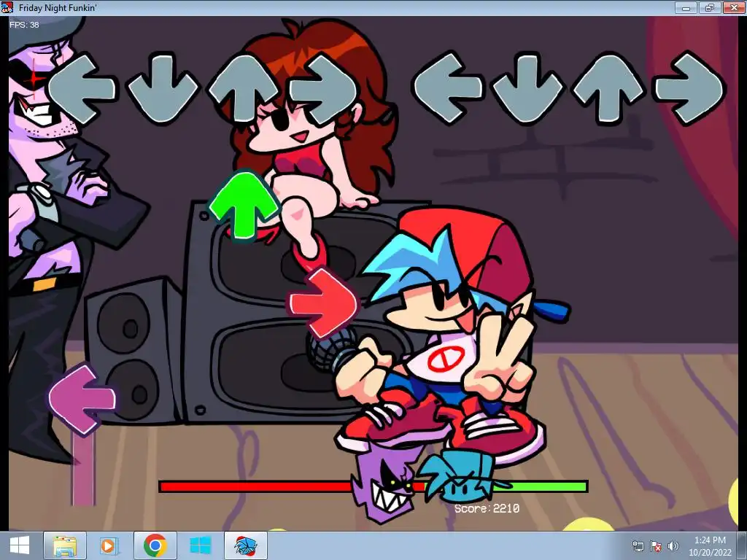Open Google Chrome from the taskbar

155,545
